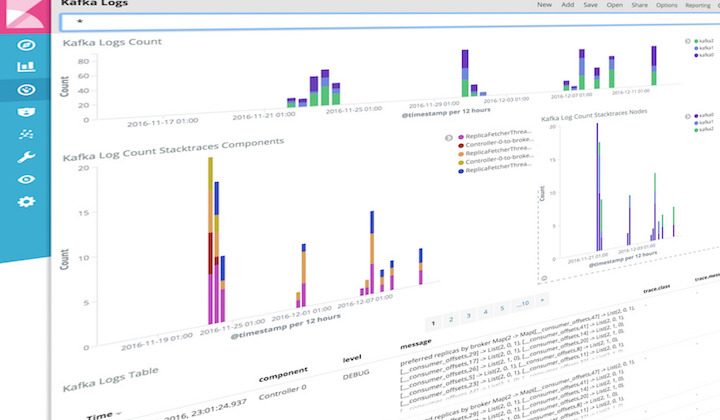
Task: Click the trace.class column header
Action: click(x=657, y=288)
